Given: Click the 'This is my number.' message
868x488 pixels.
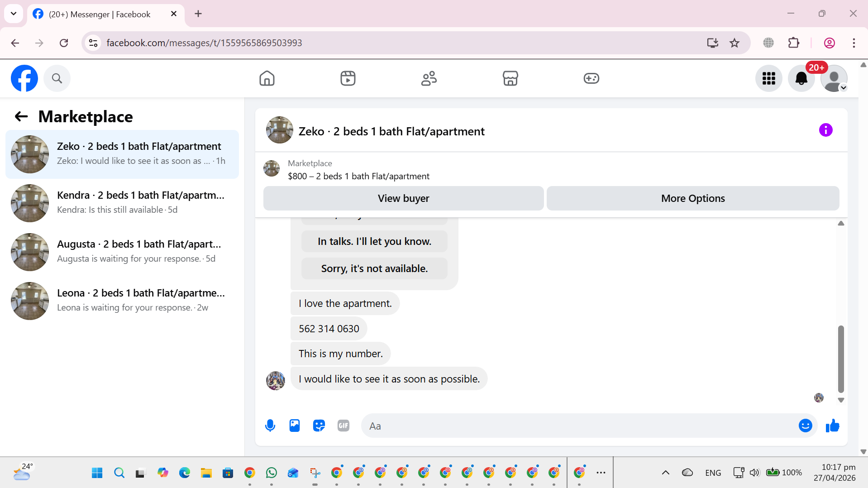Looking at the screenshot, I should tap(341, 354).
